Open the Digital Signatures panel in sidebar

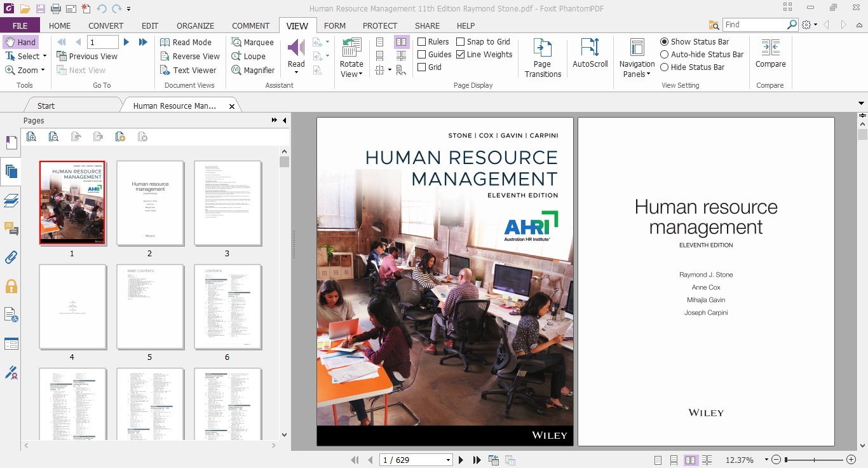click(11, 372)
